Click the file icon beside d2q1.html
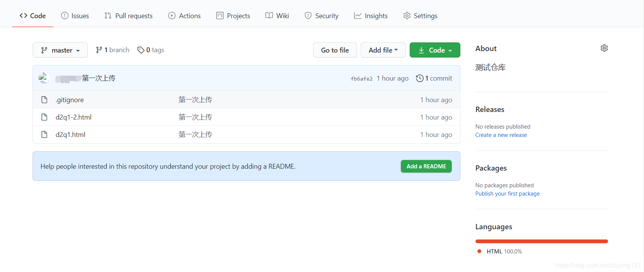This screenshot has width=644, height=272. (x=44, y=135)
